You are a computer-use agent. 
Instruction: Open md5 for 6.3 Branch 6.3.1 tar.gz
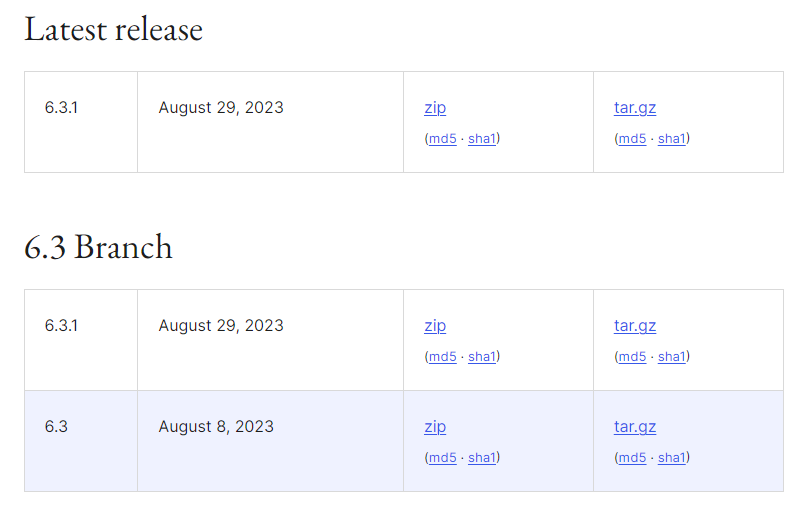pos(632,357)
